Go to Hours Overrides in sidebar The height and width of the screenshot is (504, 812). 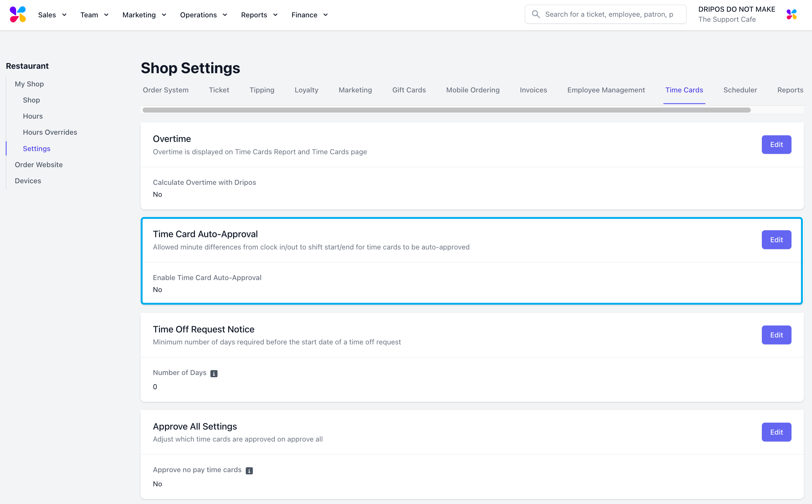(50, 132)
